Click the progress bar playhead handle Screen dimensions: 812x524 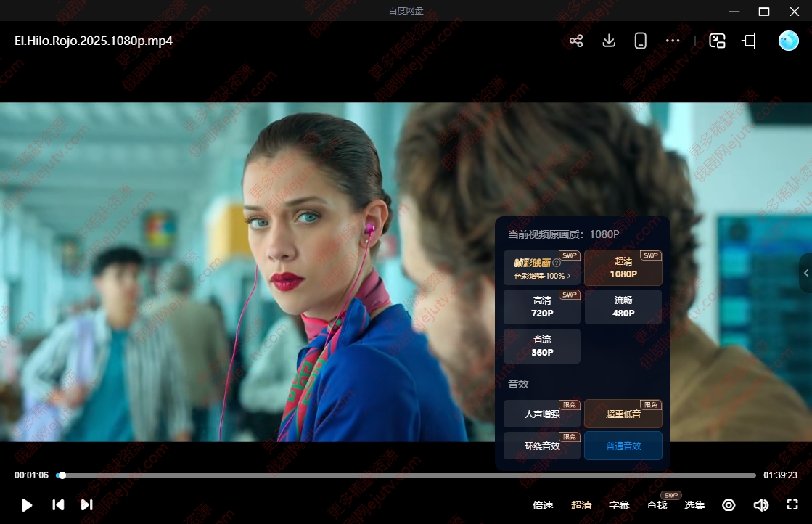62,475
